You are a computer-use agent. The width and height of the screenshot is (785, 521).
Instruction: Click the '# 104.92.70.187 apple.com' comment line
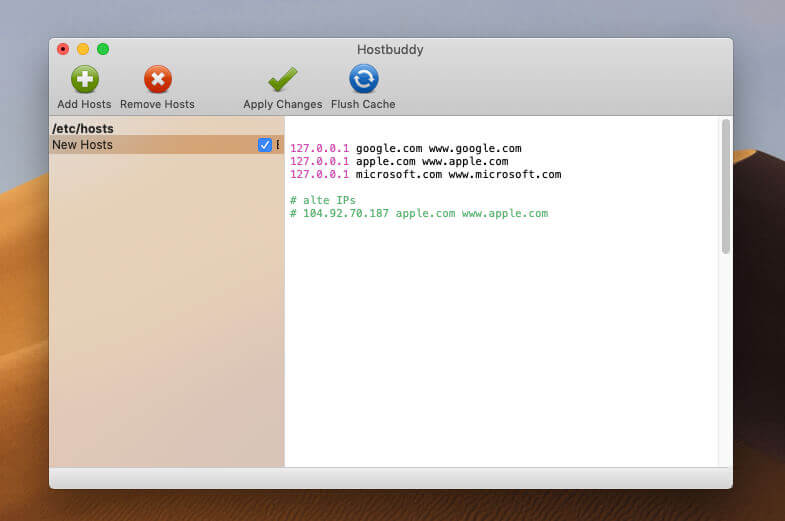(x=419, y=213)
